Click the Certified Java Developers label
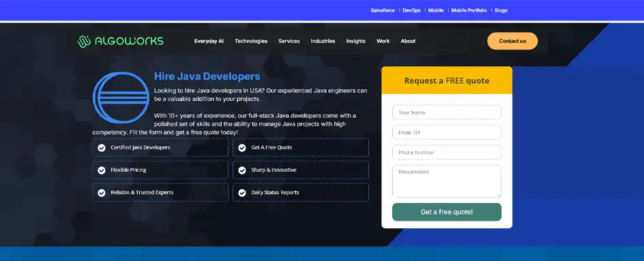Image resolution: width=644 pixels, height=261 pixels. (141, 147)
